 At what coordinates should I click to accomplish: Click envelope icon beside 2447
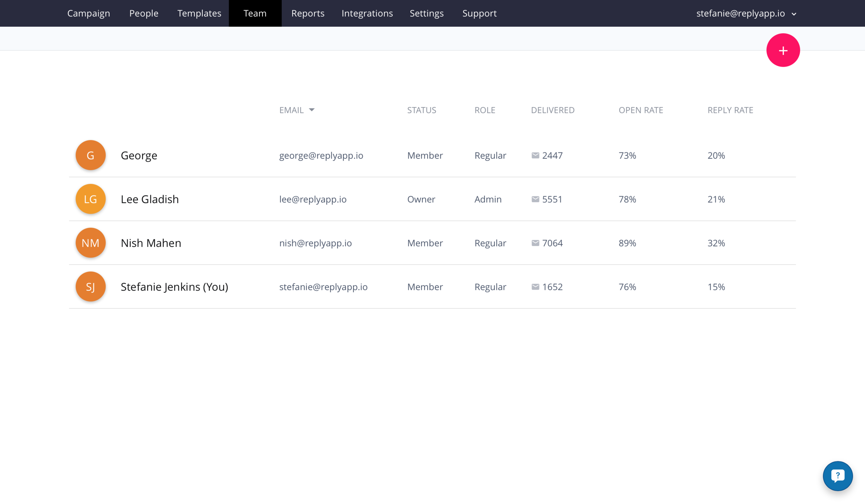535,156
